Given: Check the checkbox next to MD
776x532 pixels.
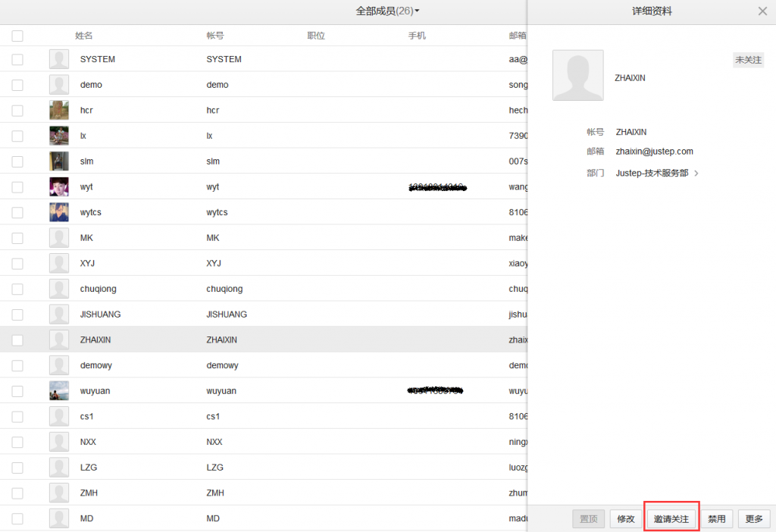Looking at the screenshot, I should (17, 518).
